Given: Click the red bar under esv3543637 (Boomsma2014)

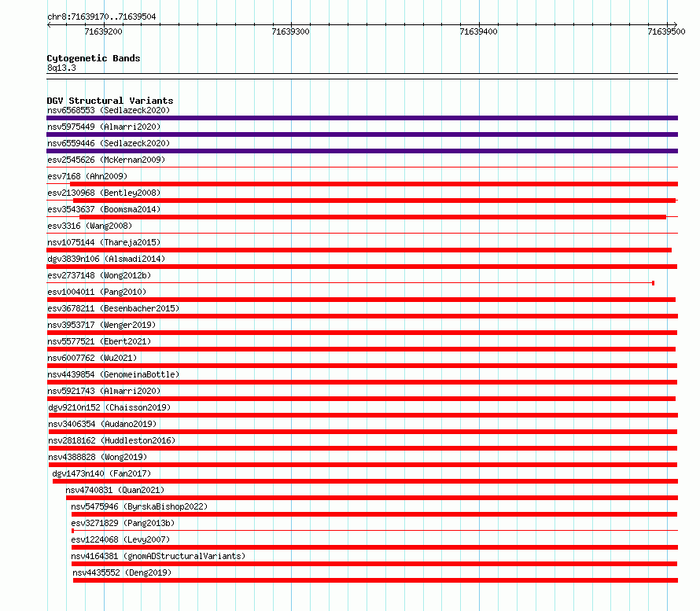Looking at the screenshot, I should pos(373,217).
